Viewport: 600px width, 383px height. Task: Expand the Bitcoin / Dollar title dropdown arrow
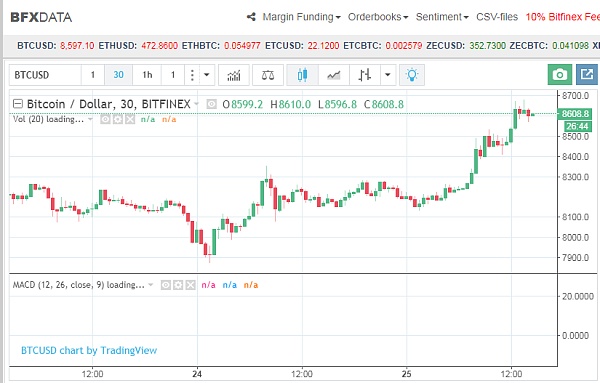point(197,104)
